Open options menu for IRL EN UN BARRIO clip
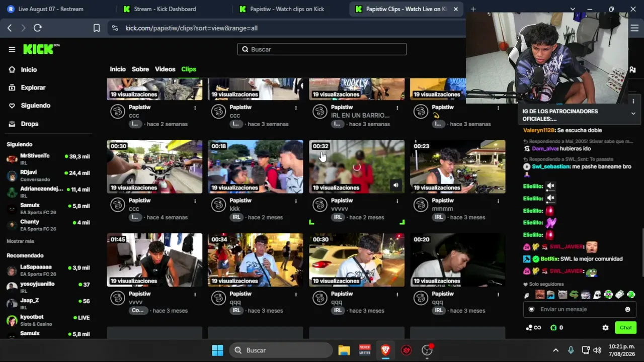Image resolution: width=644 pixels, height=362 pixels. tap(397, 108)
